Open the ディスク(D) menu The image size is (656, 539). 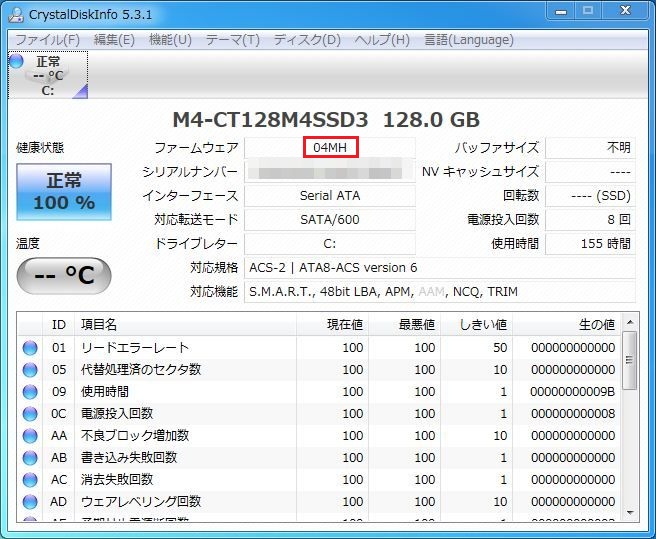pos(307,40)
